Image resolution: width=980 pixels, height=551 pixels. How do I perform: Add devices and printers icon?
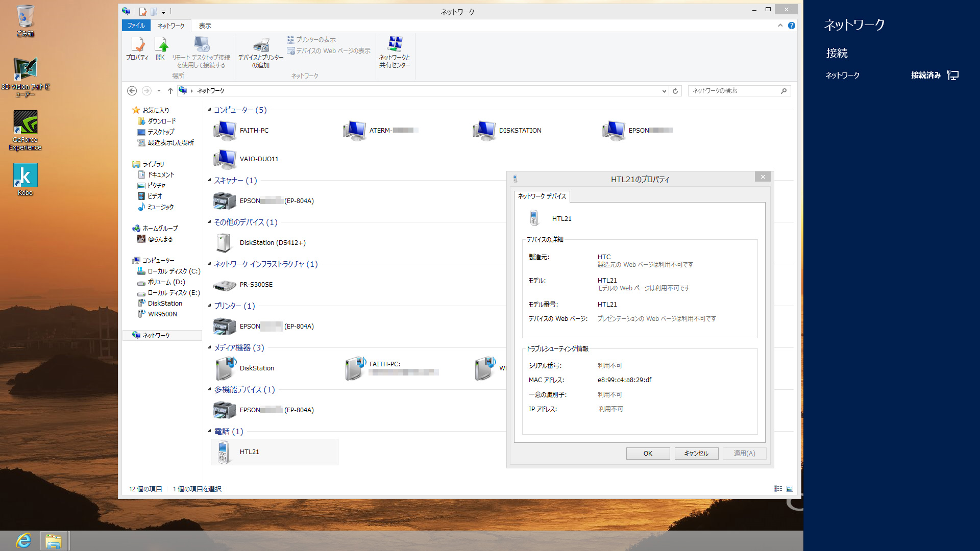point(261,53)
